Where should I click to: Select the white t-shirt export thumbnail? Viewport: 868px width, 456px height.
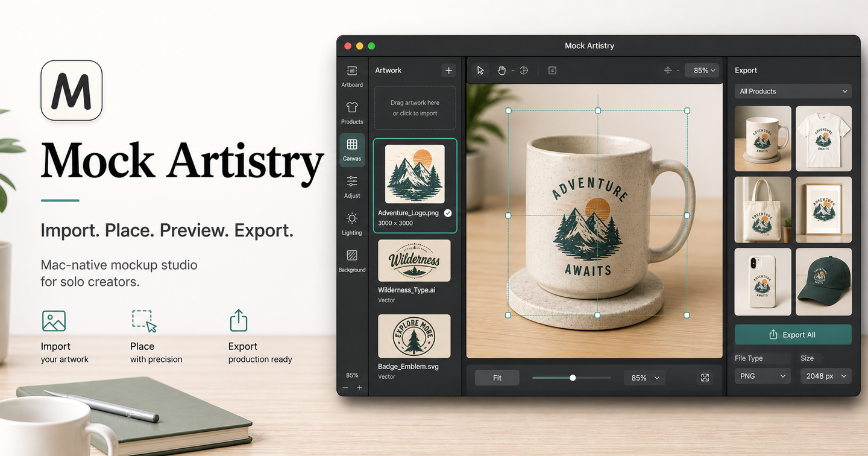point(823,139)
